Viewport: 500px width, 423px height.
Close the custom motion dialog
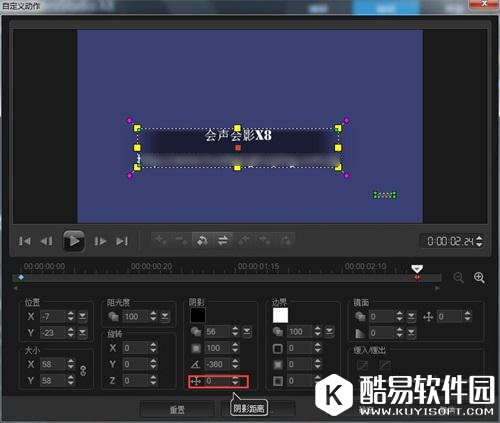click(x=484, y=4)
